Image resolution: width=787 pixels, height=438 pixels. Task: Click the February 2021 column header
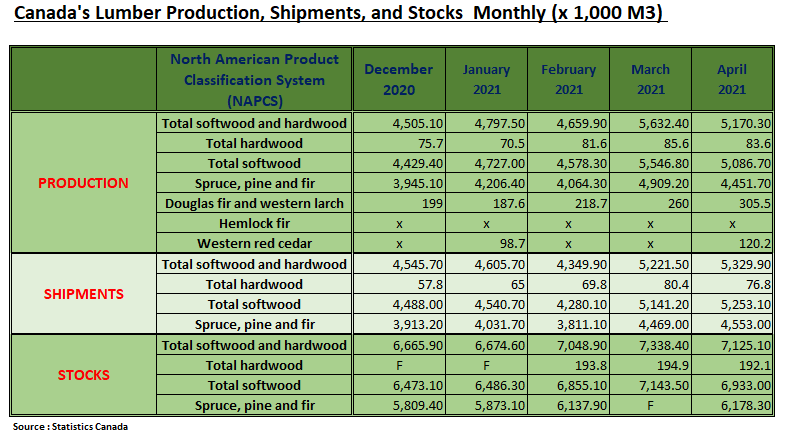[568, 80]
